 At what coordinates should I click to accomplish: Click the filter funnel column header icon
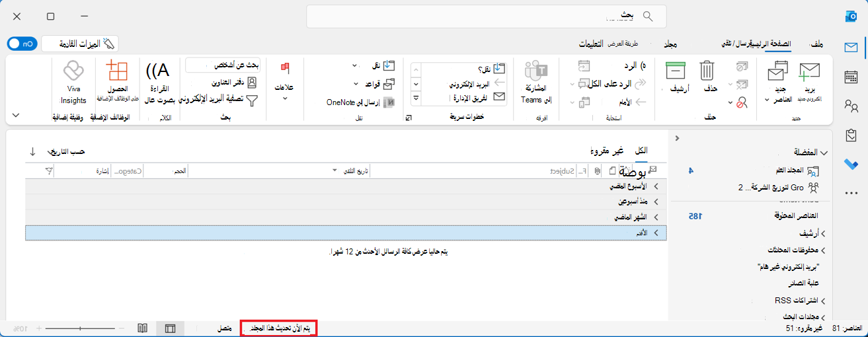(x=48, y=170)
